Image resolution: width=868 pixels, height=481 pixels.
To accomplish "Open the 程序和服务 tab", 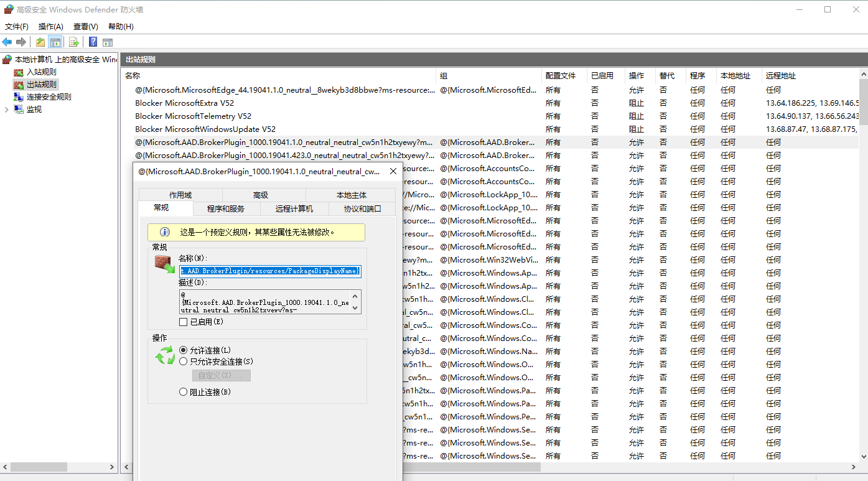I will coord(226,209).
